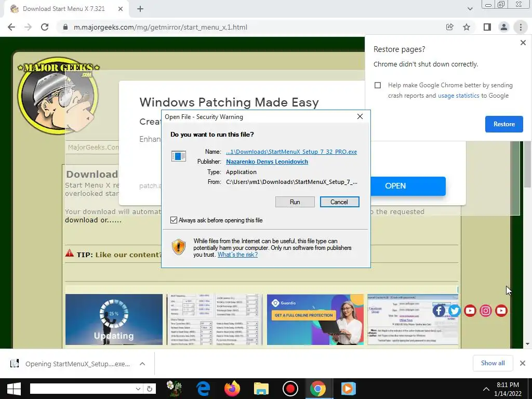Close the Download Start Menu X tab

tap(121, 9)
